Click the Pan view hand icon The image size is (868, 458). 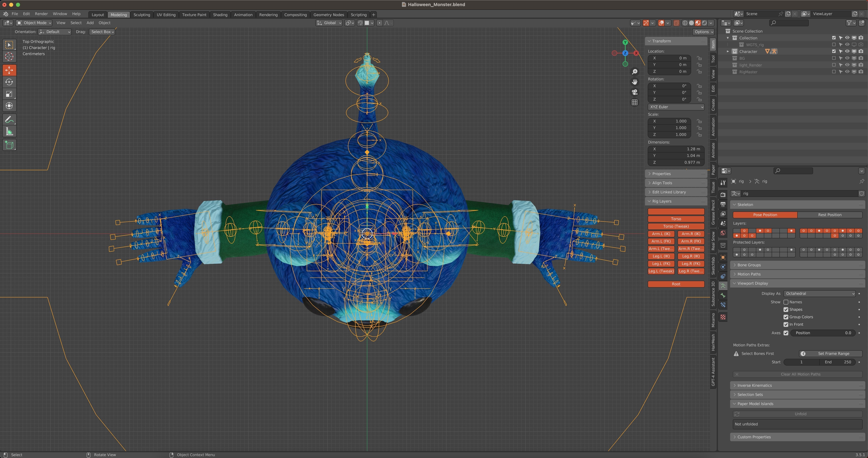(x=634, y=82)
